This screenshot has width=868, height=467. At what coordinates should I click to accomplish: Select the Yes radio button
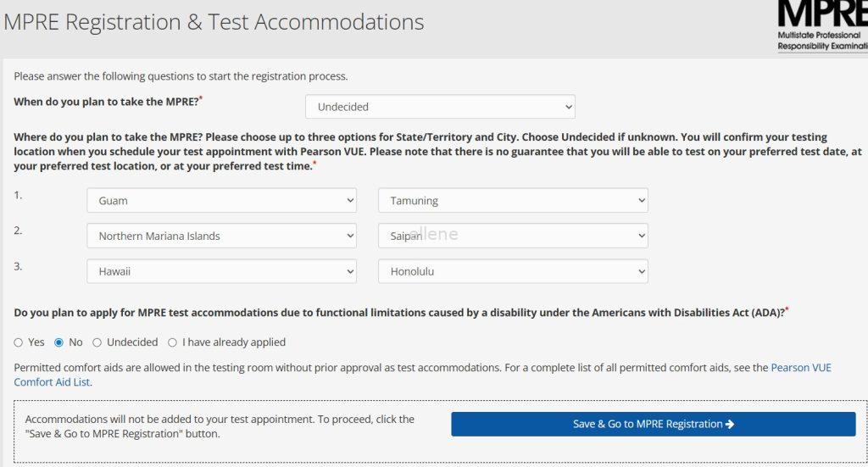pos(19,342)
